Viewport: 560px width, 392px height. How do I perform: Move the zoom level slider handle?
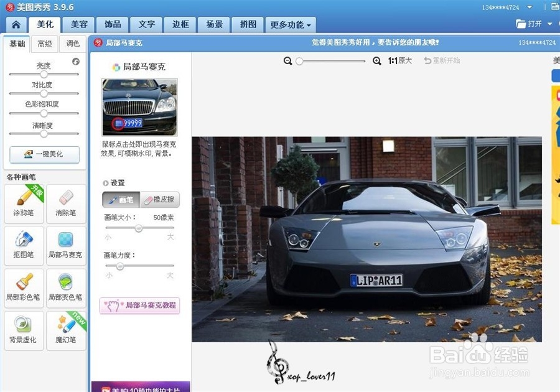[x=300, y=61]
